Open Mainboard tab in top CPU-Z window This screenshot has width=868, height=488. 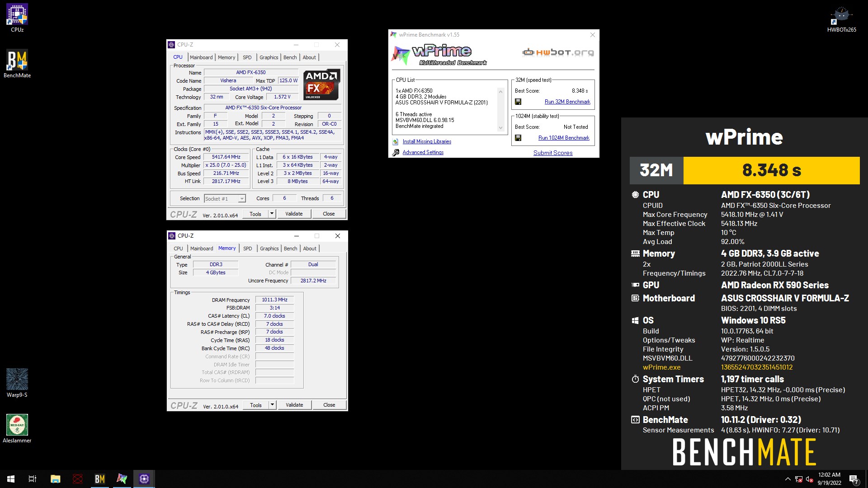tap(201, 57)
